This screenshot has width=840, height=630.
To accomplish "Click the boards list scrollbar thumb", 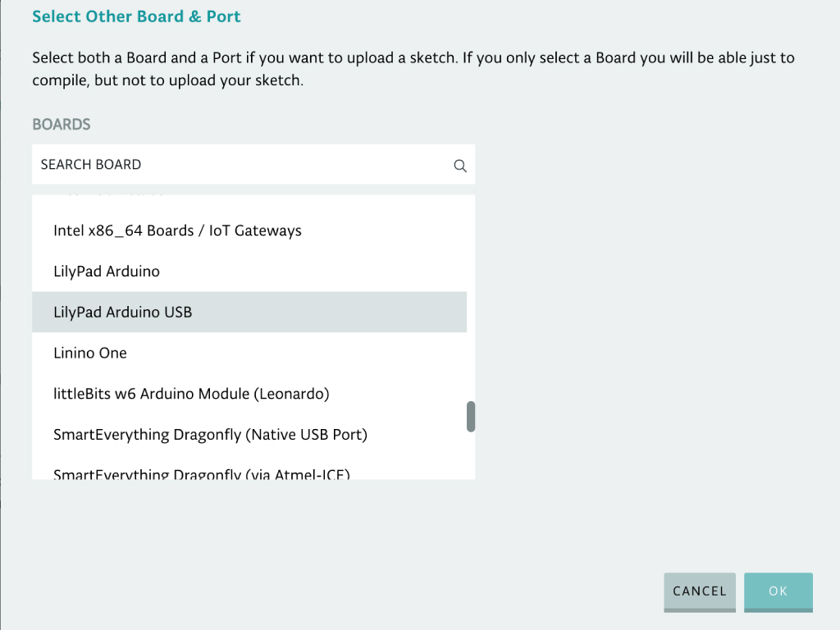I will 471,416.
